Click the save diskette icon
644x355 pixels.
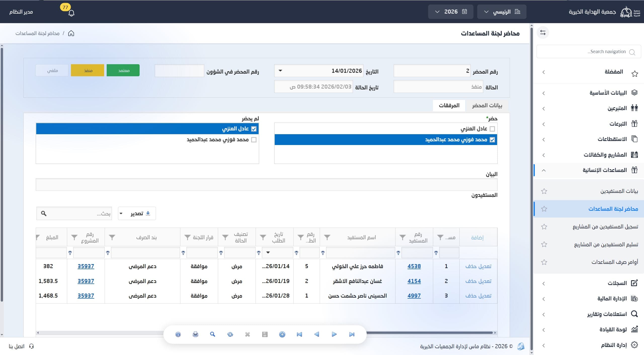(x=265, y=334)
